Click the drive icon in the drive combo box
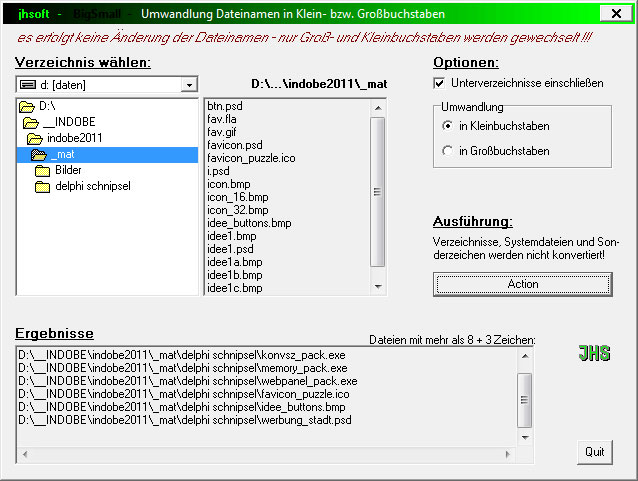The image size is (638, 481). click(x=27, y=86)
